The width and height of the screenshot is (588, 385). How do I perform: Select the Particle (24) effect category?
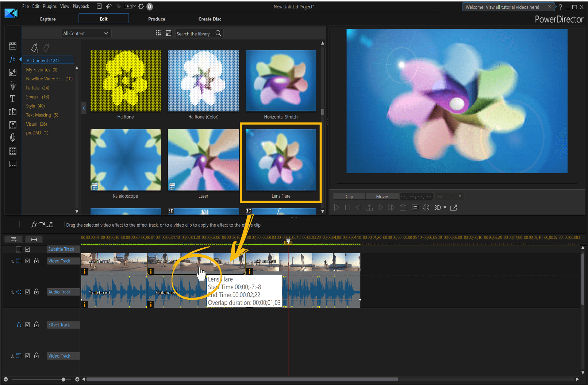coord(38,88)
